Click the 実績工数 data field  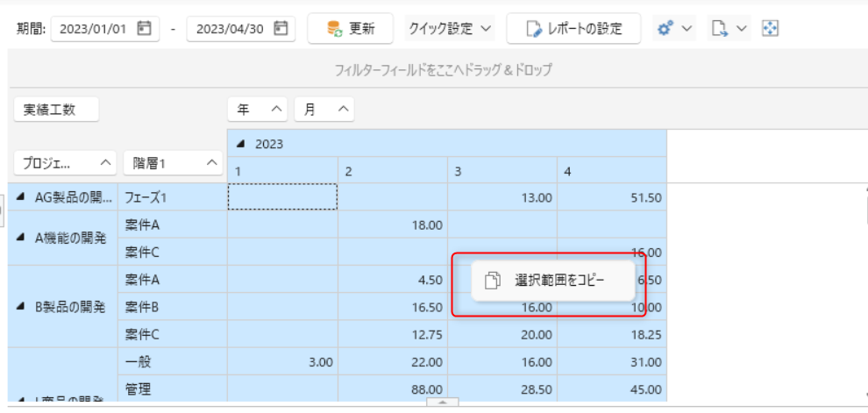tap(56, 110)
